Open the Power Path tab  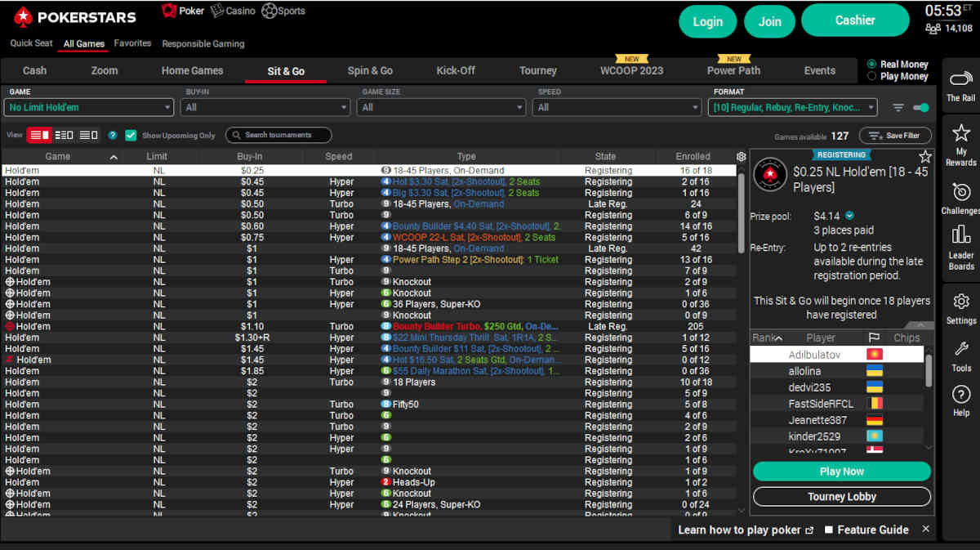733,71
